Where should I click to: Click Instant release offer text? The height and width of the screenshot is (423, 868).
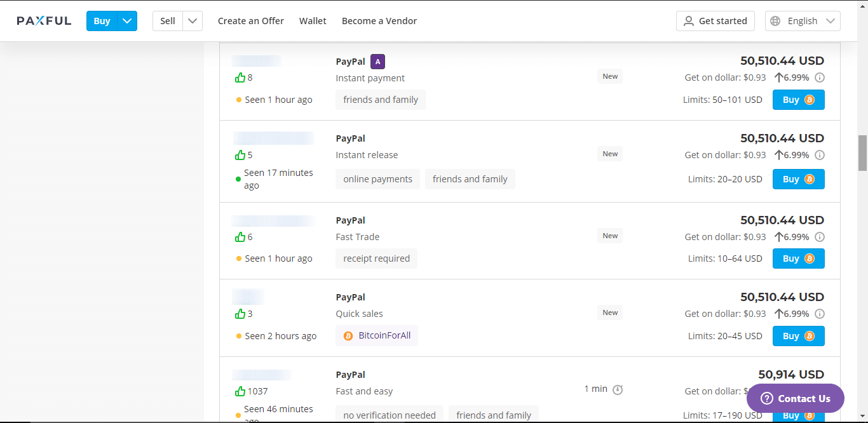tap(367, 155)
